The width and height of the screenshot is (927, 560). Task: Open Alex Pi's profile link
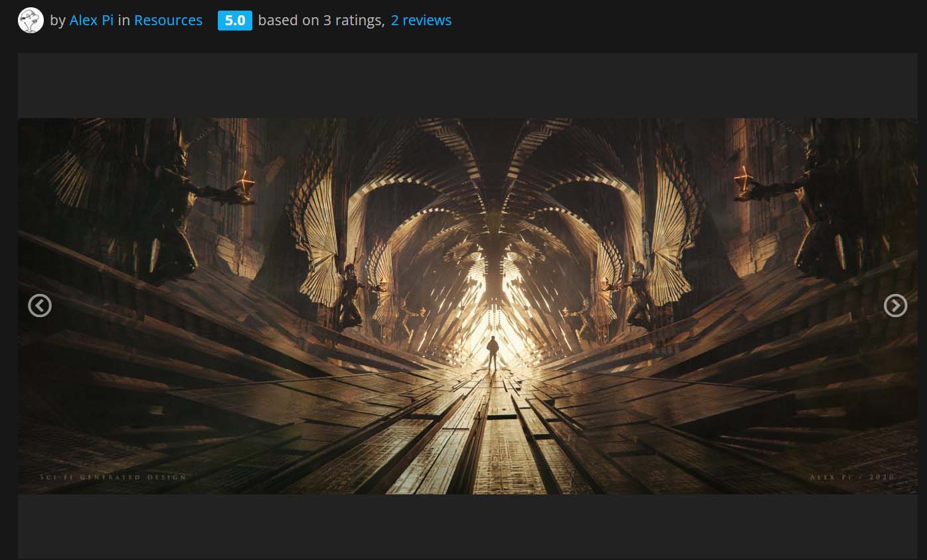pyautogui.click(x=92, y=21)
